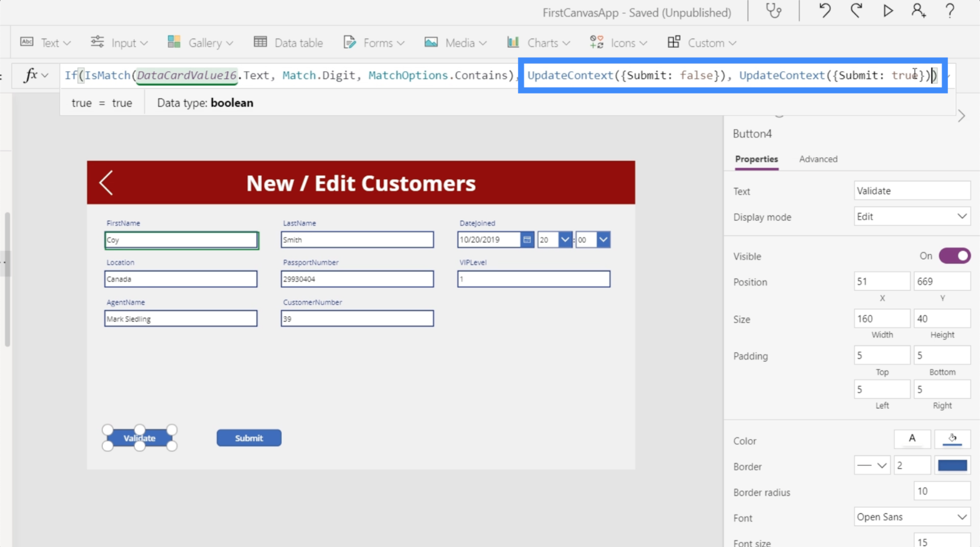Open the Media insert menu
980x547 pixels.
(x=456, y=43)
